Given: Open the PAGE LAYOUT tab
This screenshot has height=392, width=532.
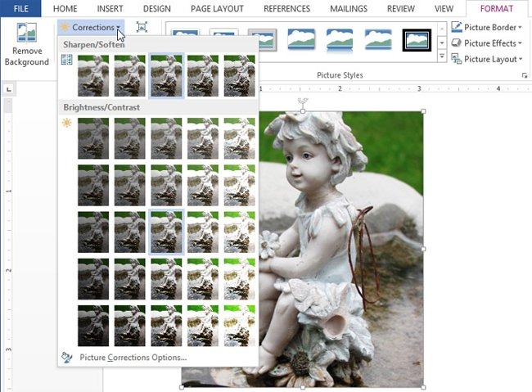Looking at the screenshot, I should (217, 9).
